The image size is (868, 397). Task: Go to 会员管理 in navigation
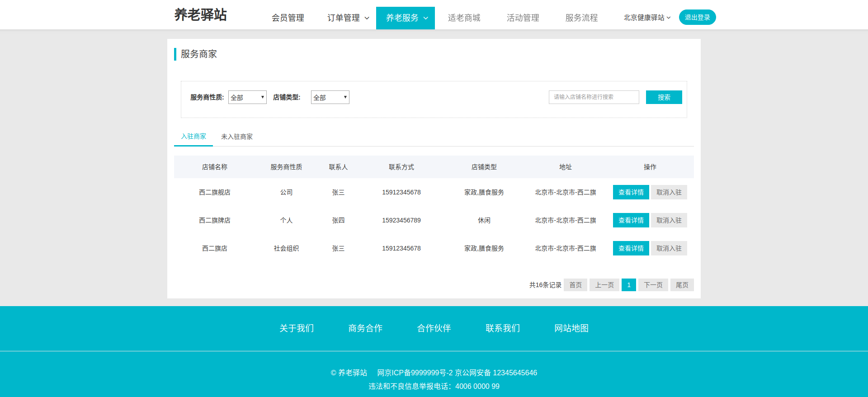tap(288, 18)
